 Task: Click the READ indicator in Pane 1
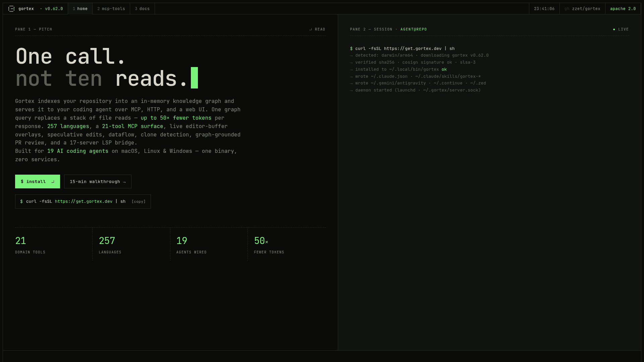317,29
